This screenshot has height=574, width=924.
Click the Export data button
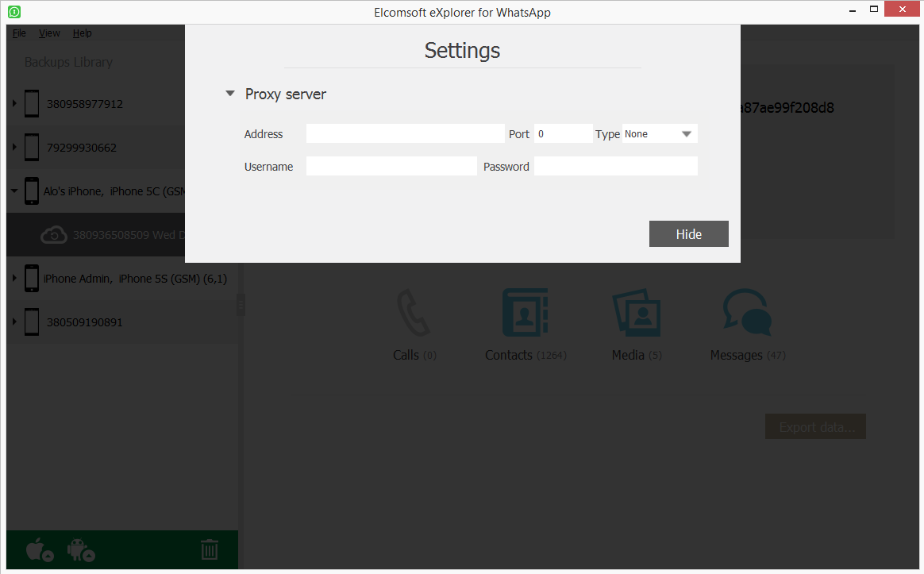point(815,426)
